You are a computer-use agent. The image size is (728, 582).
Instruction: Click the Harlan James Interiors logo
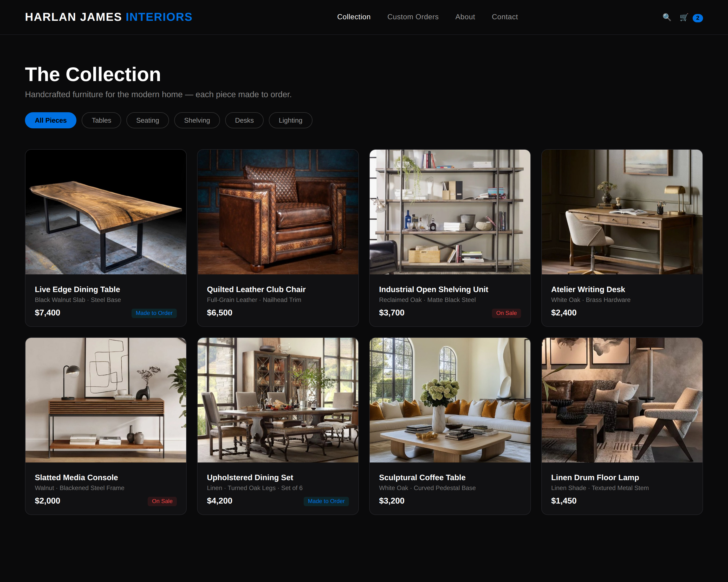[x=108, y=17]
